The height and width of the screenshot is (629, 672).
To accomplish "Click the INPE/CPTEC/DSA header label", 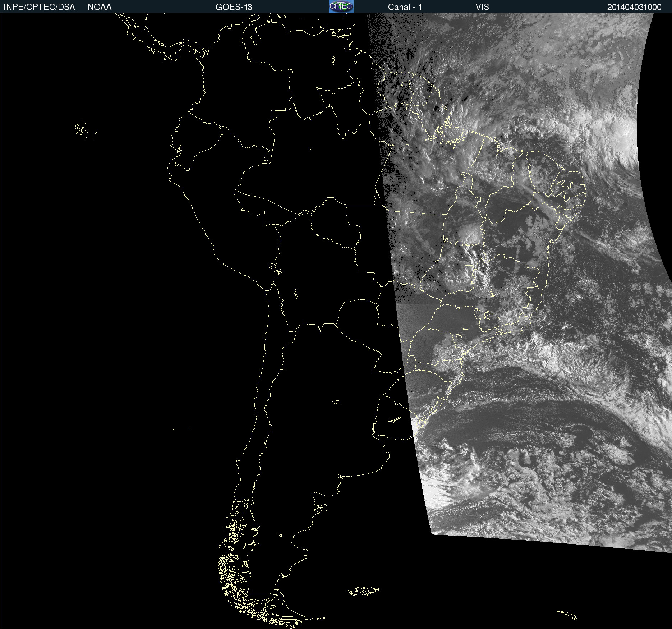I will [x=39, y=7].
